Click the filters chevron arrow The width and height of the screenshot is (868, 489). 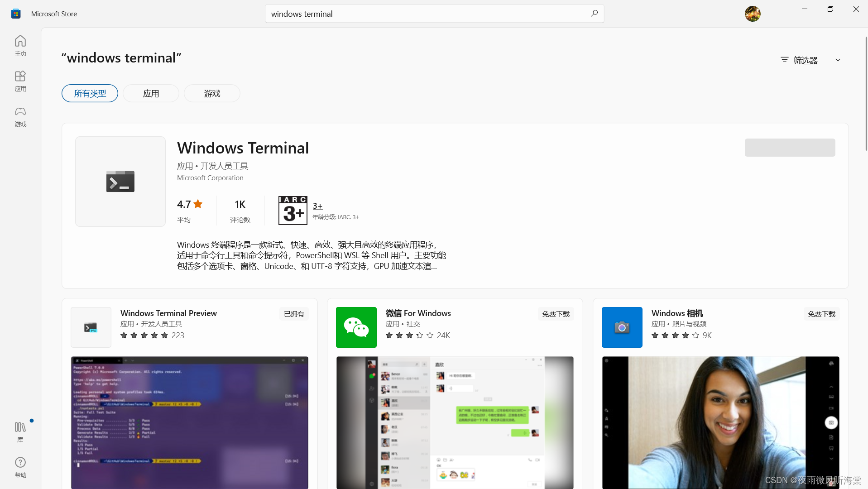(x=838, y=60)
